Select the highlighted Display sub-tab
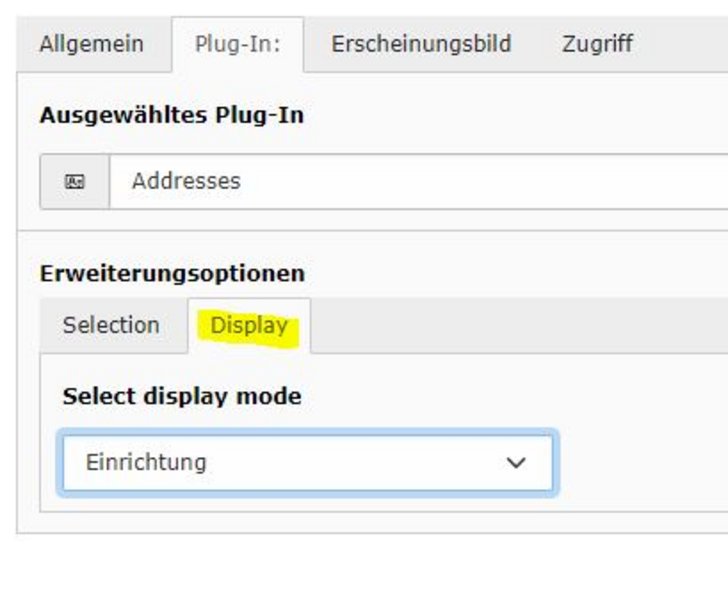 [249, 326]
